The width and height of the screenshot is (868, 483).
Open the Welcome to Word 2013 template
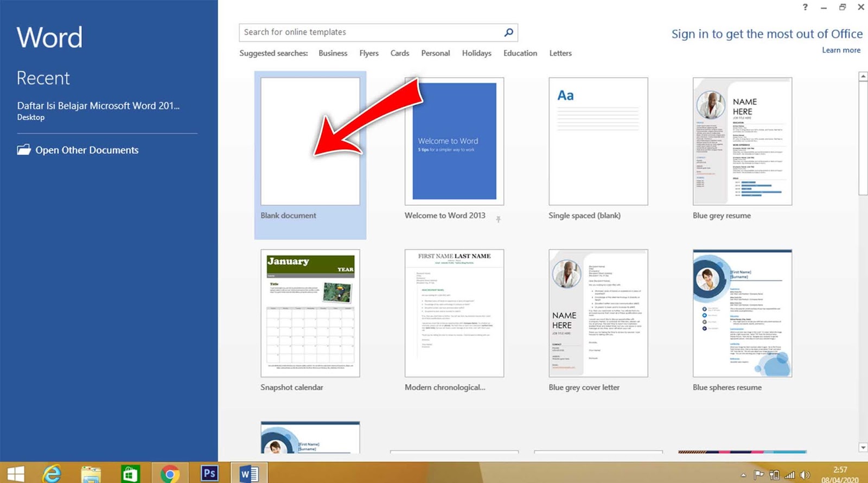pyautogui.click(x=454, y=141)
